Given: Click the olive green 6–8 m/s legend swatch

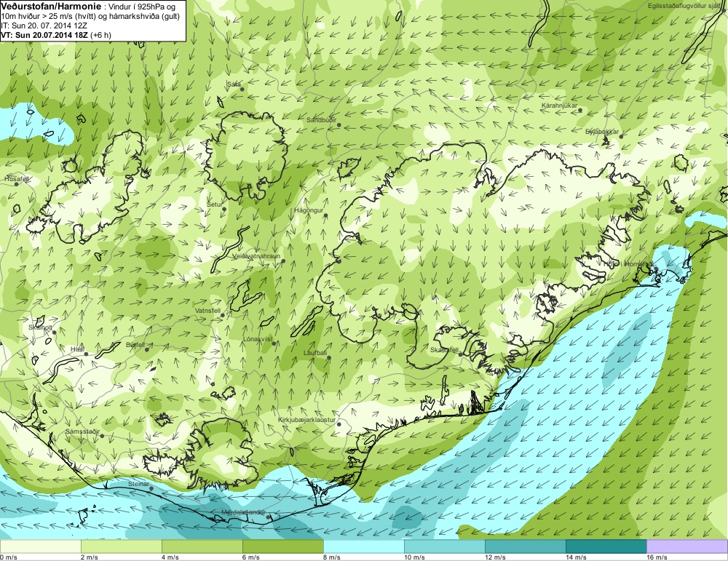Looking at the screenshot, I should click(282, 546).
